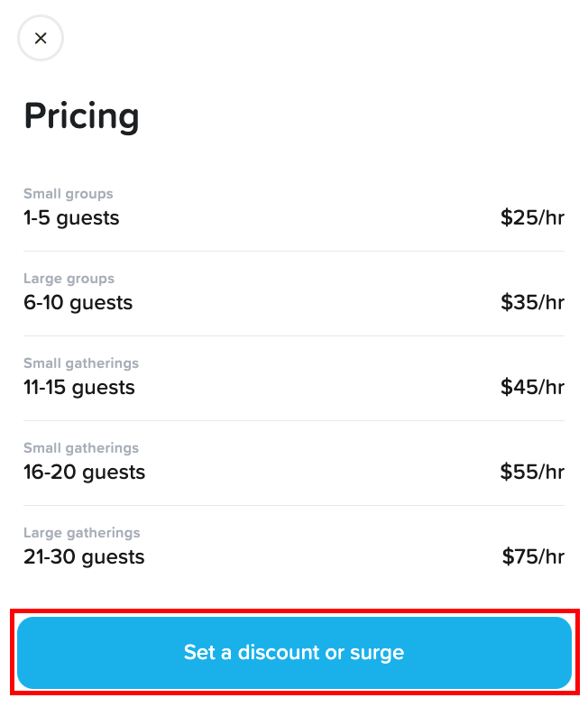
Task: Close the Pricing screen with X icon
Action: (41, 39)
